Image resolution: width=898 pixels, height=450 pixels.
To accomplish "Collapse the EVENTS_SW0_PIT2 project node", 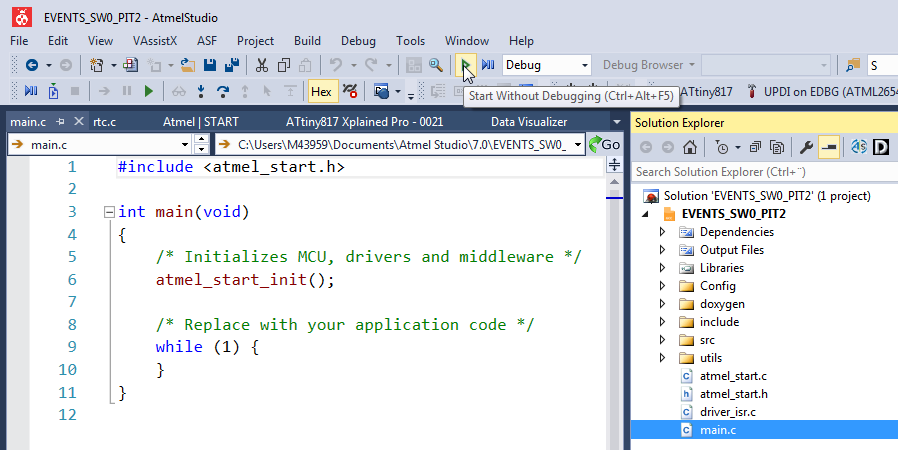I will (x=646, y=214).
